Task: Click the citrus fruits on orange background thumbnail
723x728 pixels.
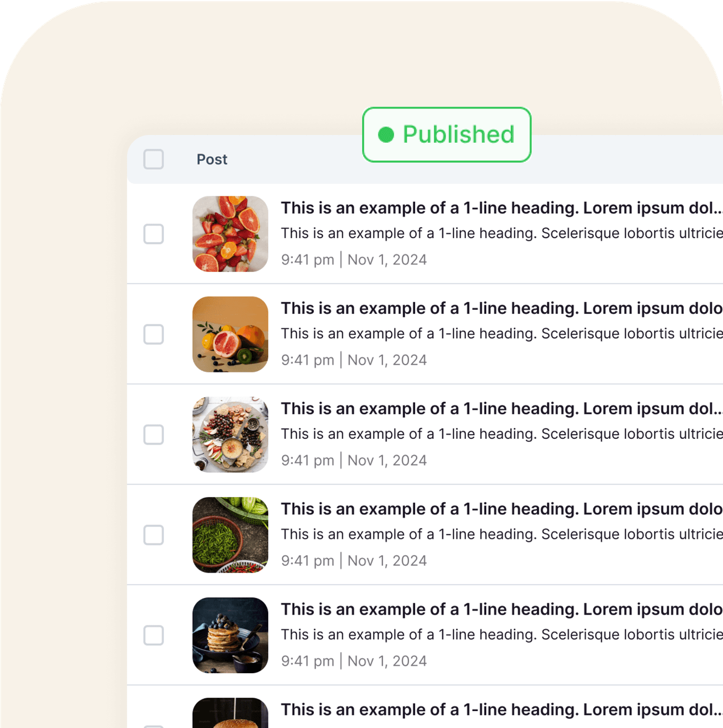Action: click(230, 334)
